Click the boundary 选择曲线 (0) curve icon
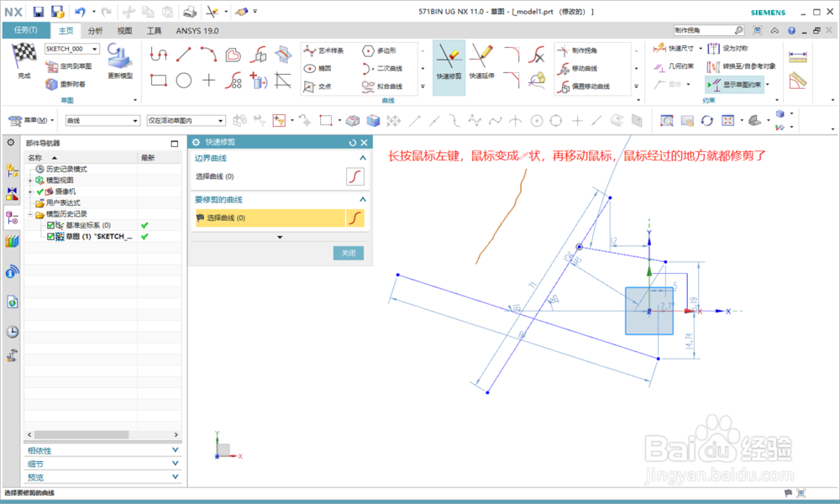 coord(355,176)
